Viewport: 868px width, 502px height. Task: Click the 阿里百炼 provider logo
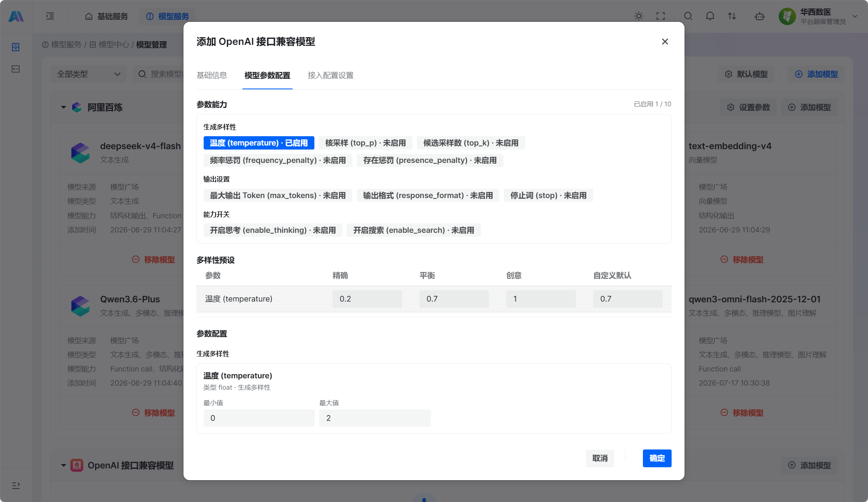coord(77,107)
